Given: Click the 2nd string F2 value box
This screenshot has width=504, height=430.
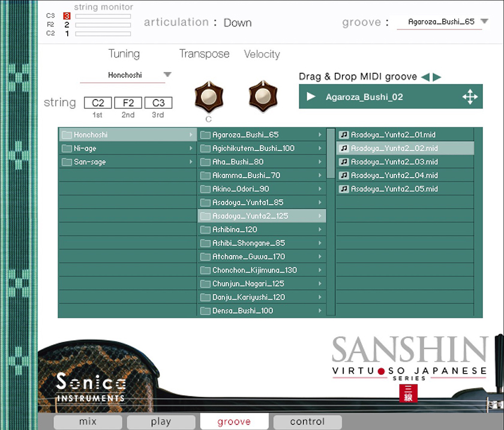Looking at the screenshot, I should click(128, 103).
